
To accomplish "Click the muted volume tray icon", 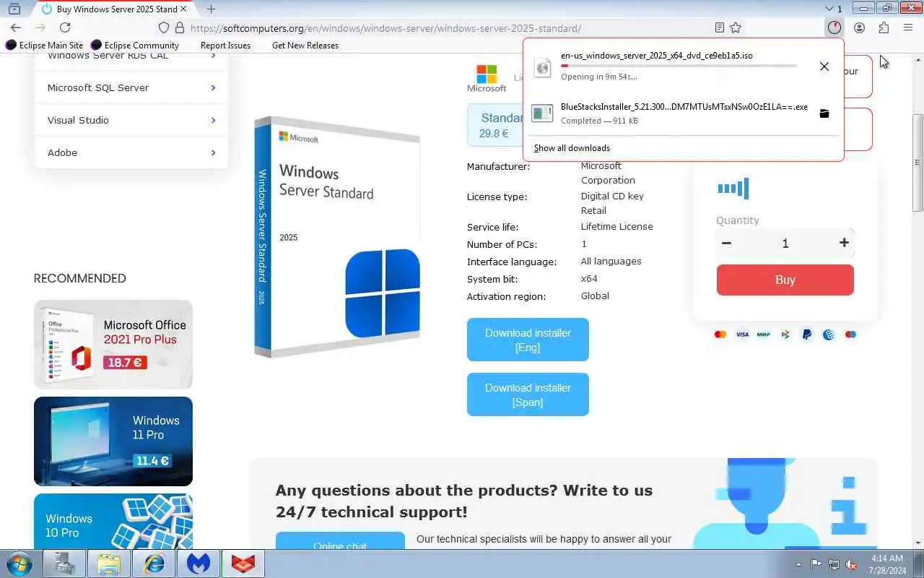I will tap(852, 564).
